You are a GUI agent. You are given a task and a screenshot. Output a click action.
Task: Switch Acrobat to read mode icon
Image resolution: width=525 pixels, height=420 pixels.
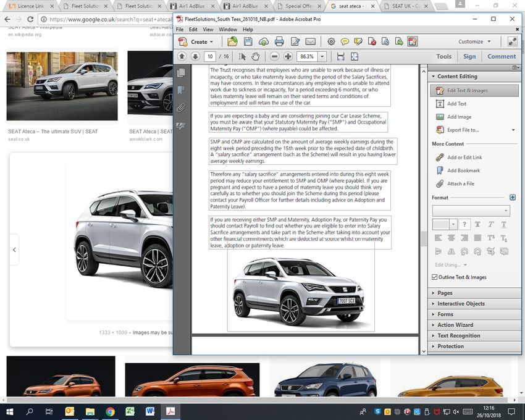click(512, 41)
